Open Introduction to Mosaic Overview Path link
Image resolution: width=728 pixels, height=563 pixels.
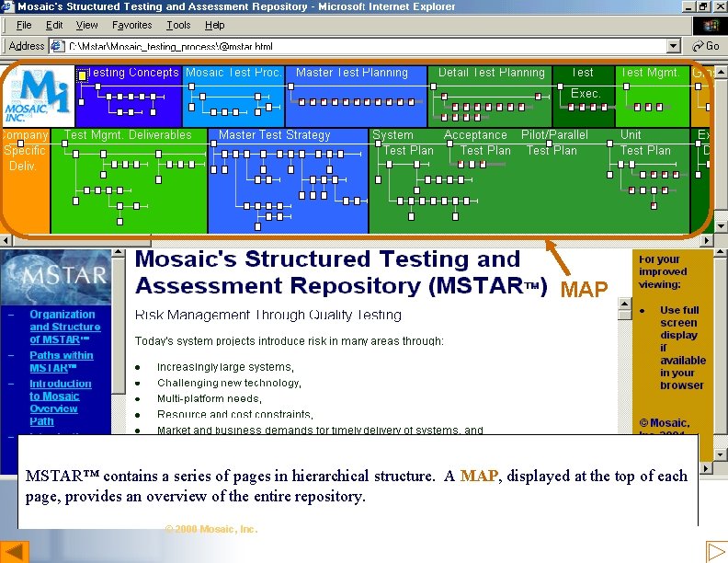click(61, 402)
